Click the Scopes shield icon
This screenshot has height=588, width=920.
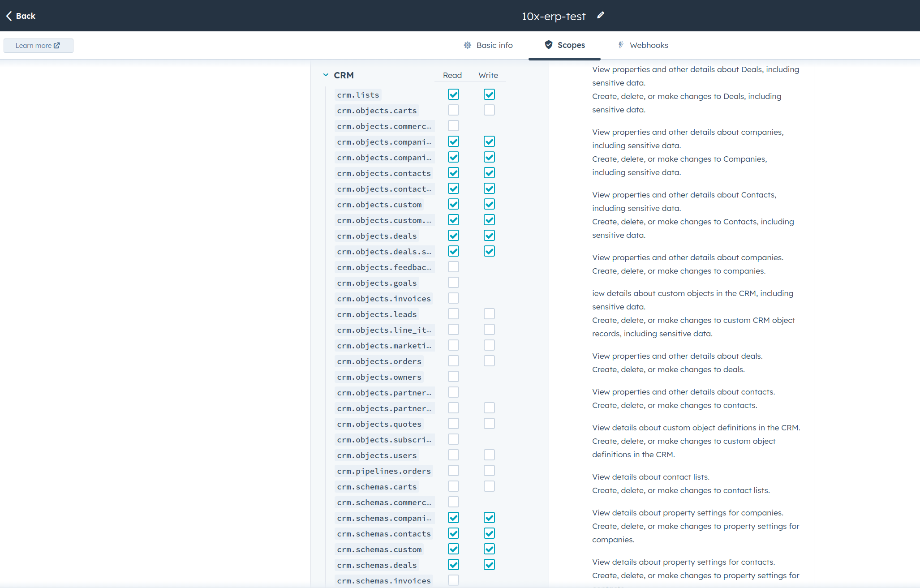coord(548,45)
